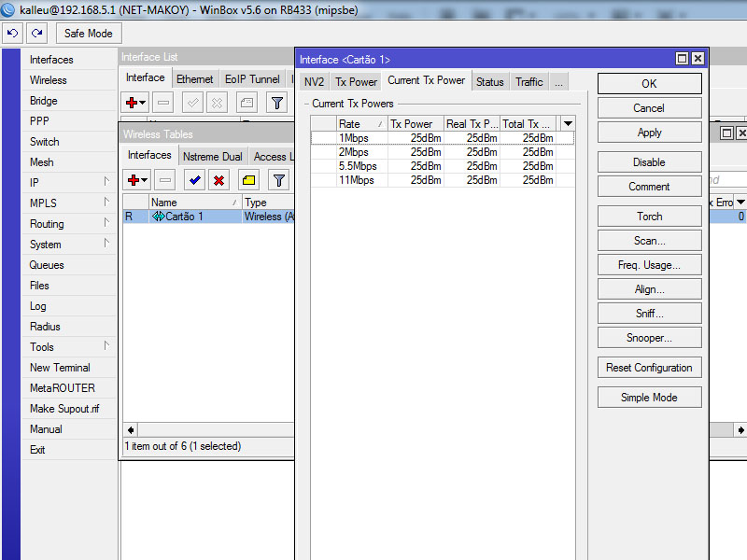
Task: Click the Freq. Usage... button
Action: pyautogui.click(x=649, y=265)
